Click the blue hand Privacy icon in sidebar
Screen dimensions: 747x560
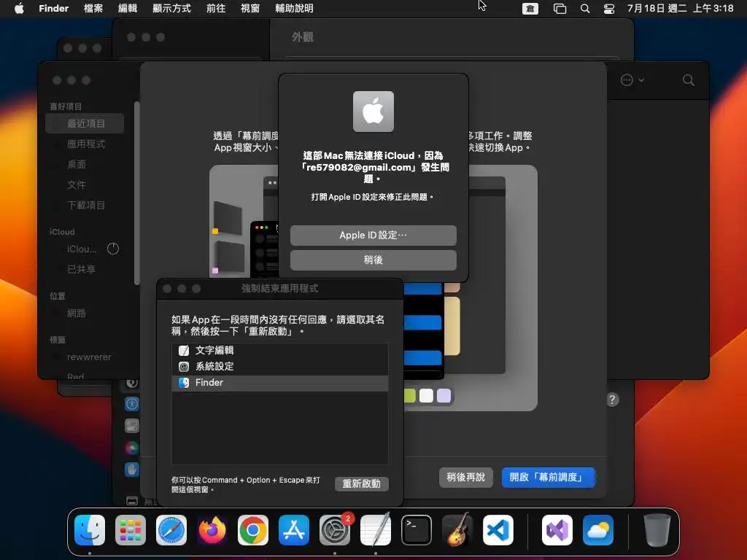point(131,470)
